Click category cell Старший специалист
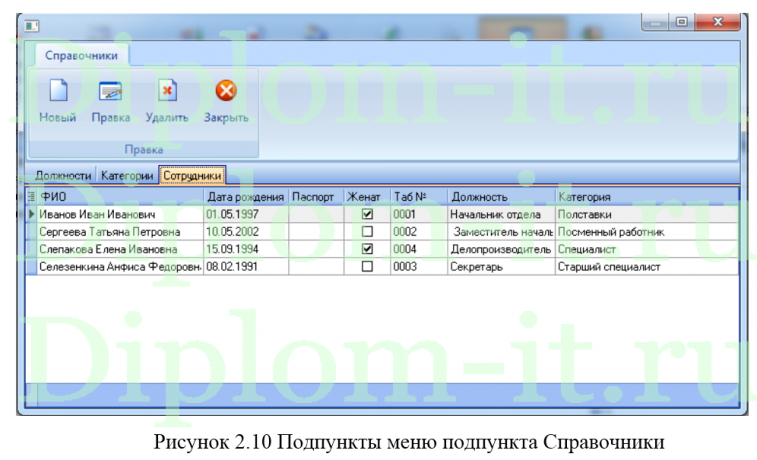The image size is (757, 460). coord(647,266)
